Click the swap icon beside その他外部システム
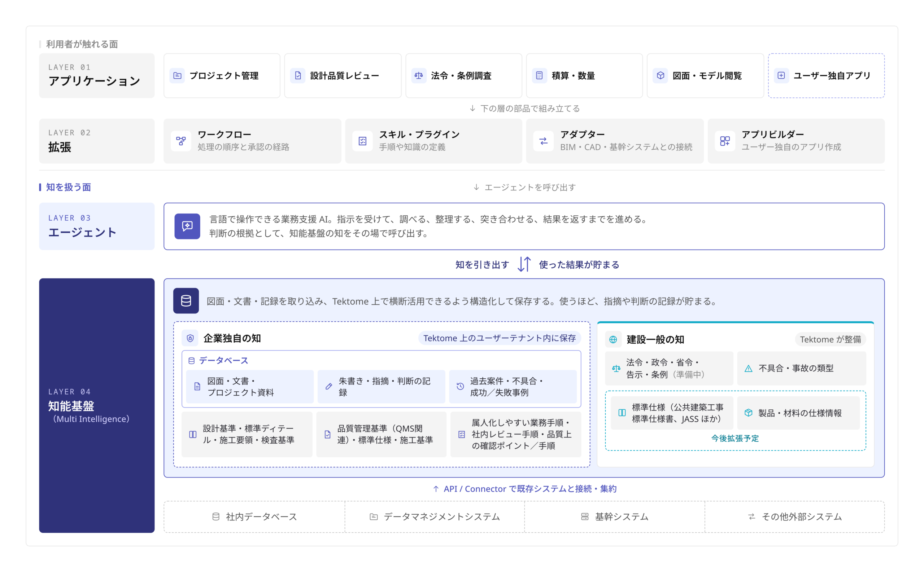Image resolution: width=924 pixels, height=572 pixels. point(752,516)
